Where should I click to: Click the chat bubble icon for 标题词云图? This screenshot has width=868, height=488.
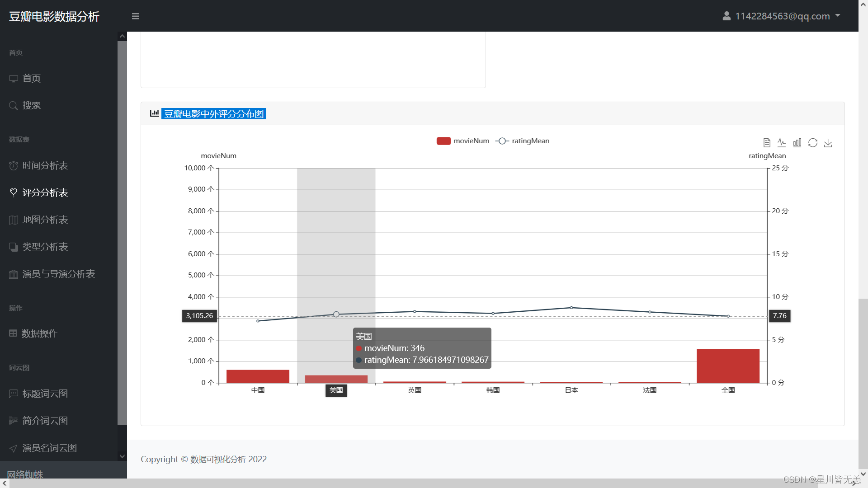point(14,394)
